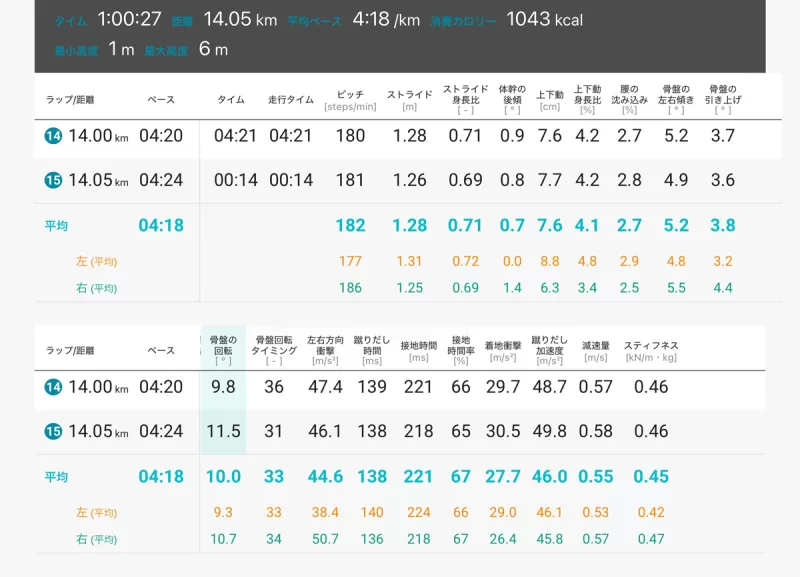Click the スティフネス column header
This screenshot has height=577, width=800.
coord(651,350)
